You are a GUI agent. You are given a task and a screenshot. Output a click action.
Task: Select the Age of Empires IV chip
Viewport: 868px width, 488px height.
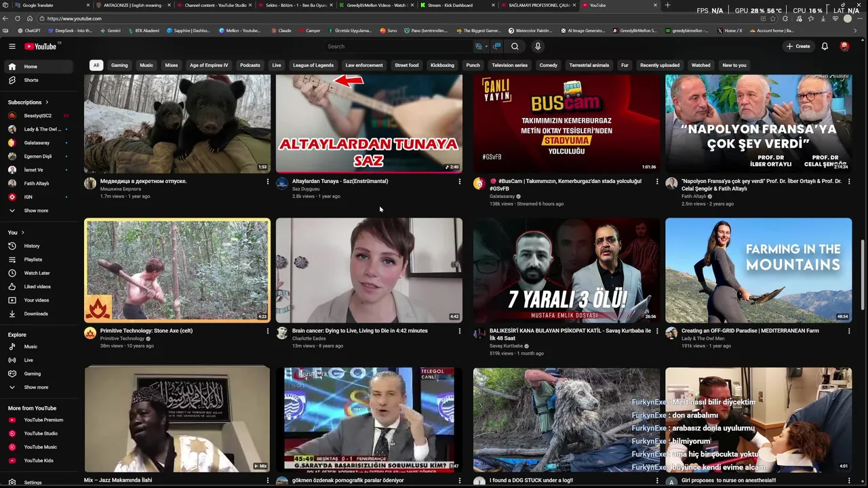(x=209, y=65)
